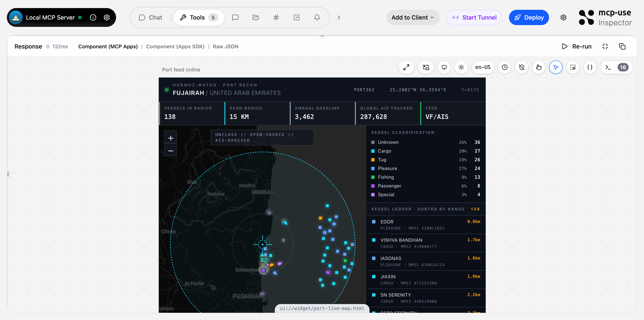Toggle the mouse cursor pointer mode
Screen dimensions: 644x320
tap(555, 67)
